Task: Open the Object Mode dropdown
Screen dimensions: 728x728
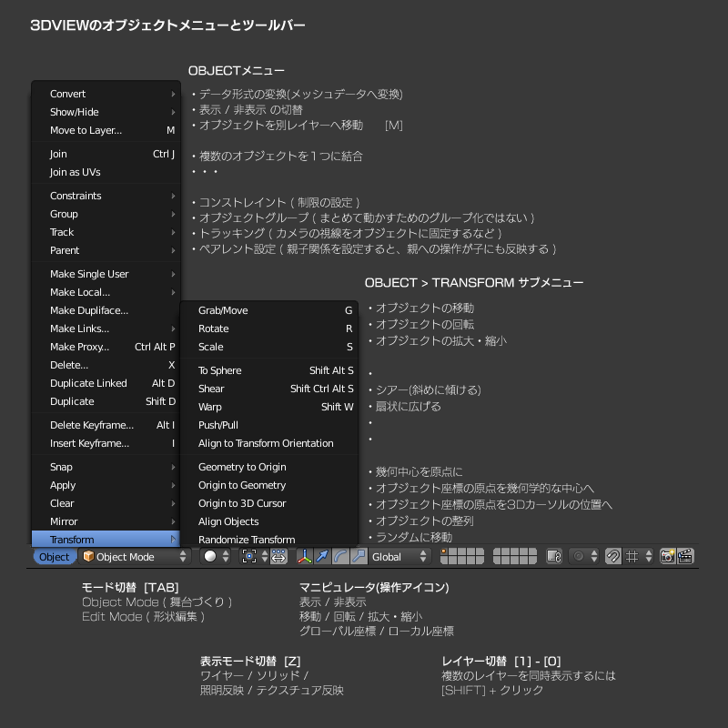Action: click(135, 557)
